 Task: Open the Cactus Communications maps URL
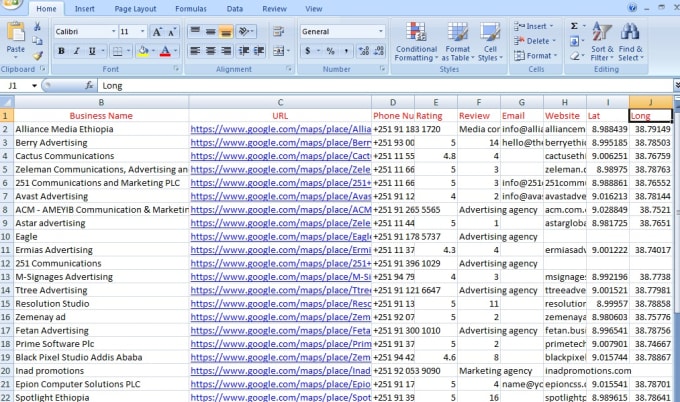point(280,156)
